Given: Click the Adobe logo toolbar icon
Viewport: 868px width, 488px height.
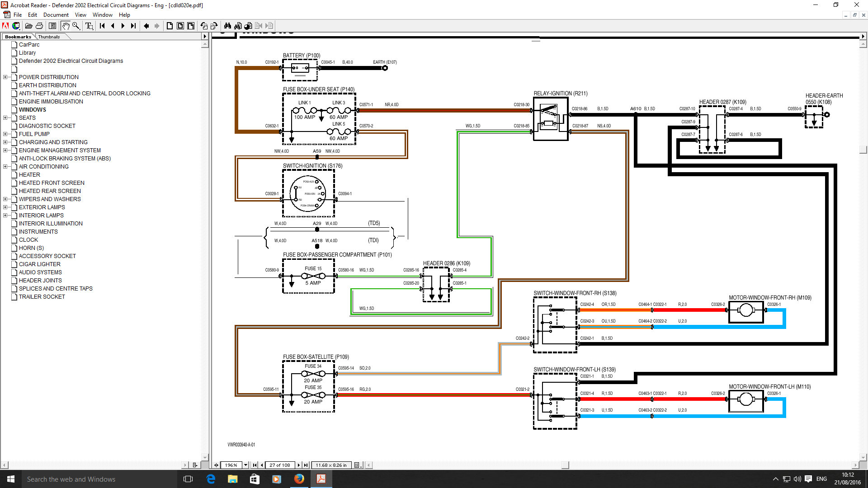Looking at the screenshot, I should (x=5, y=26).
